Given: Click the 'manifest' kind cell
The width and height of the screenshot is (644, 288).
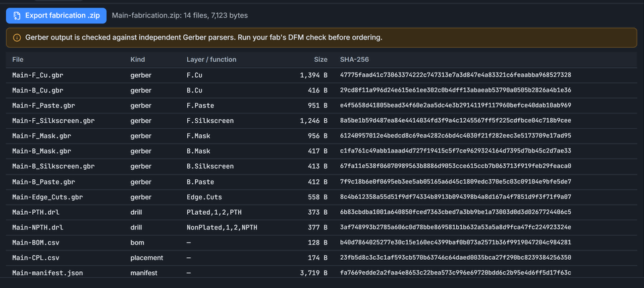Looking at the screenshot, I should point(144,273).
